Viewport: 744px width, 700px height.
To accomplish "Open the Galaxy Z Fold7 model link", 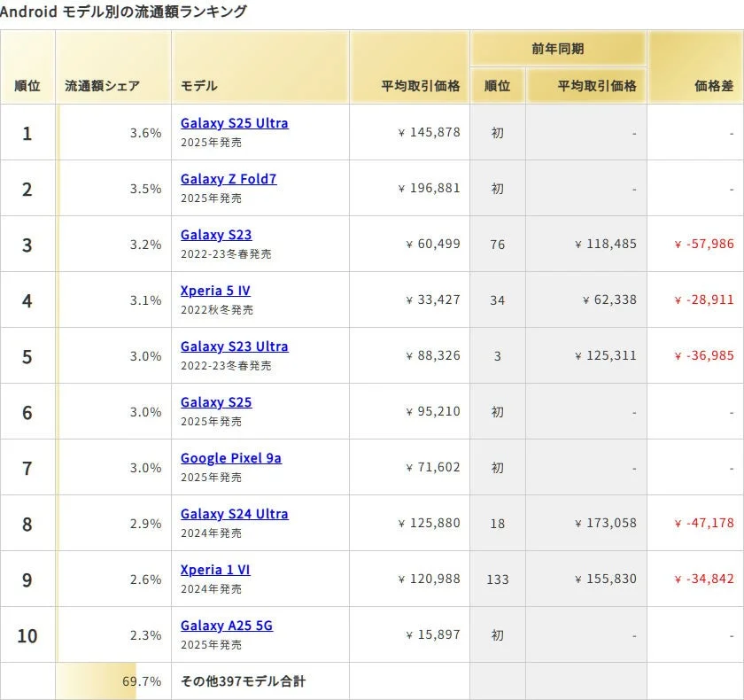I will click(x=228, y=179).
